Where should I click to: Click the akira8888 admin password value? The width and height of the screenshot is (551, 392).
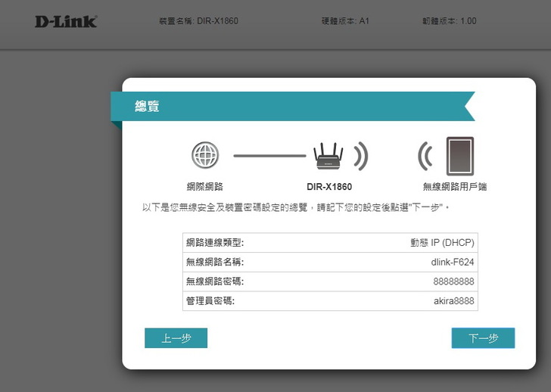[454, 301]
